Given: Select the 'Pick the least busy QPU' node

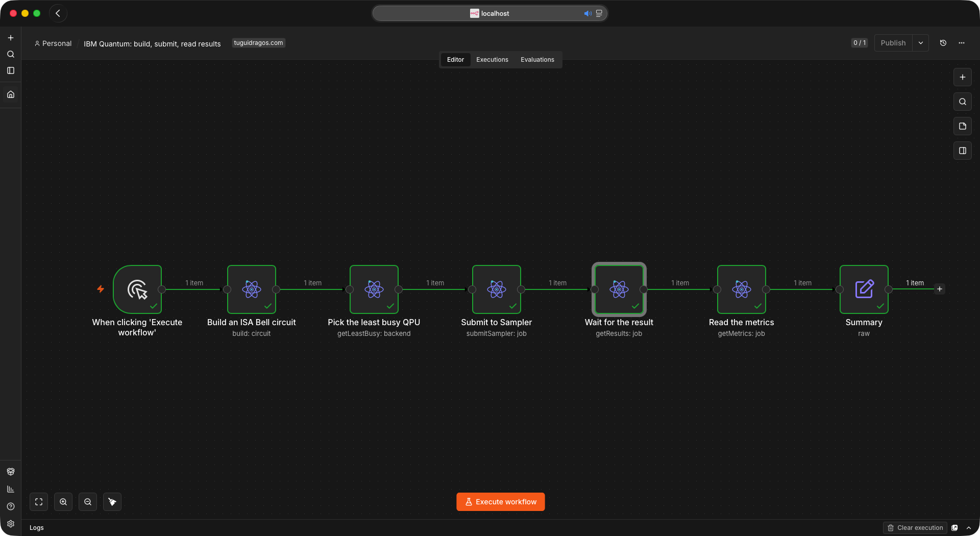Looking at the screenshot, I should coord(374,289).
